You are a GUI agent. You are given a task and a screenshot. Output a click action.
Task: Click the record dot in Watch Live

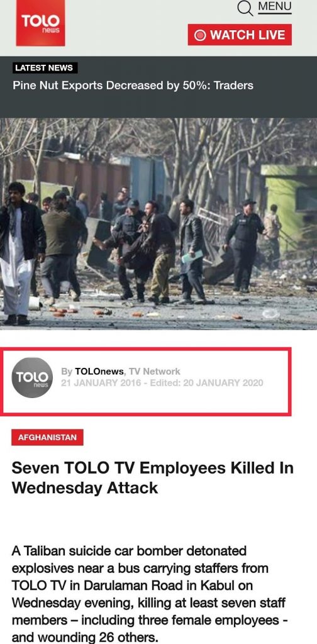tap(200, 35)
